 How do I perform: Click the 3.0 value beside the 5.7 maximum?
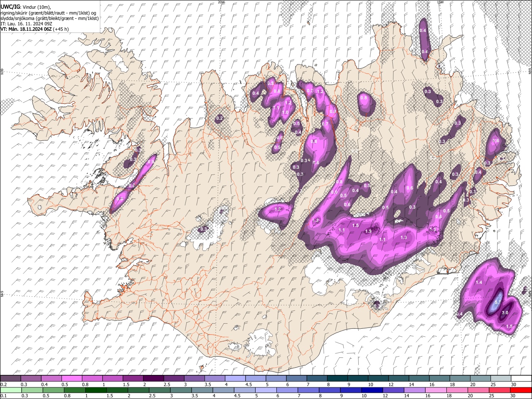(x=505, y=313)
